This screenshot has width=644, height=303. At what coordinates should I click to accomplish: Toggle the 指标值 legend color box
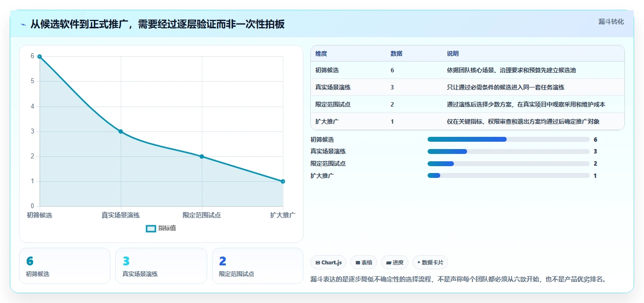[x=151, y=228]
